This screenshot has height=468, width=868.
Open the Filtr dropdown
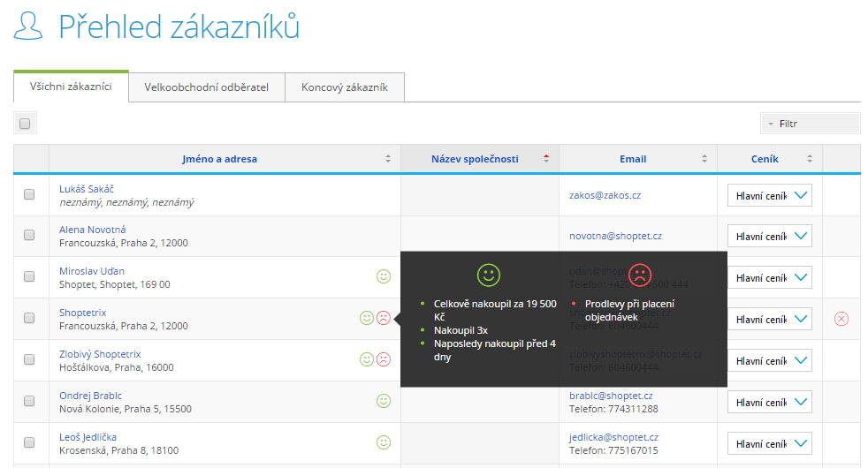pyautogui.click(x=810, y=124)
